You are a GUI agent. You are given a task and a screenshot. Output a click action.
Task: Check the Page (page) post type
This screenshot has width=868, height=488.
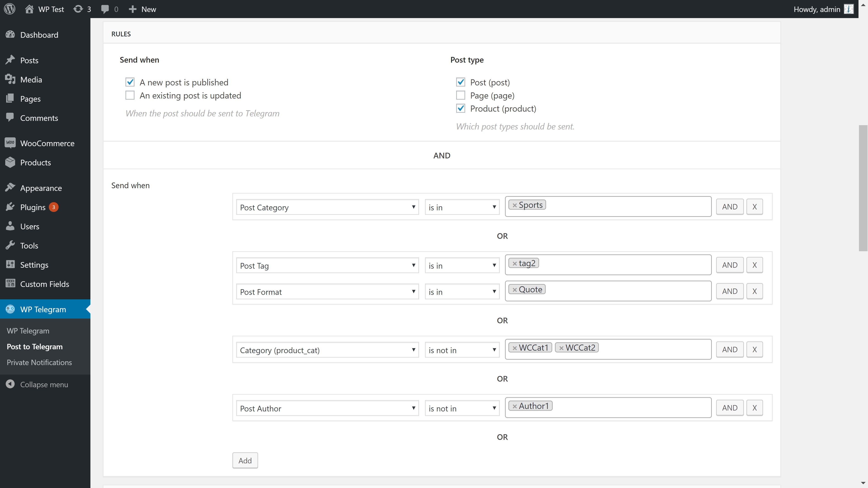tap(460, 95)
